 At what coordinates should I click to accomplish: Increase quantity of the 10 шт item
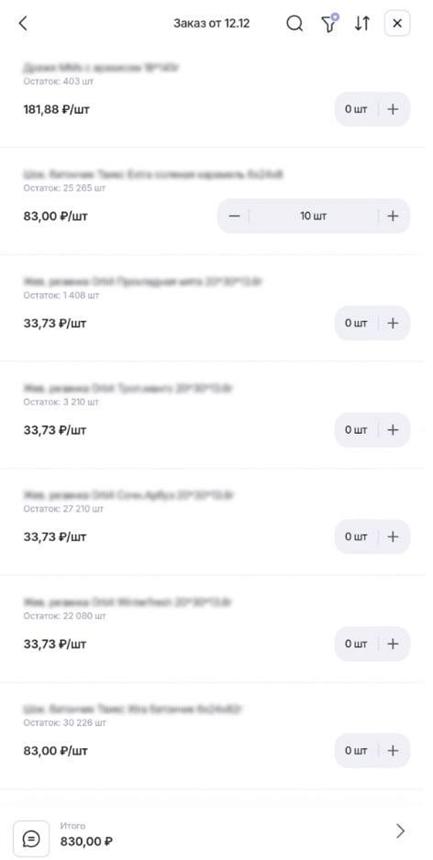392,216
